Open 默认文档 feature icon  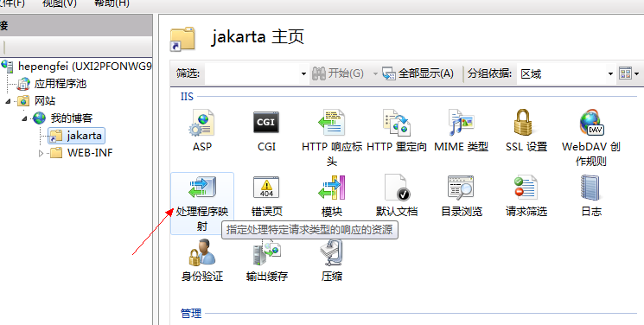tap(396, 188)
